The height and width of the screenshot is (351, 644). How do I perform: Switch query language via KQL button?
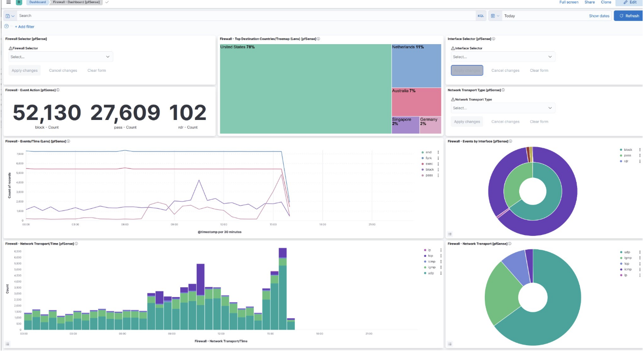click(481, 16)
